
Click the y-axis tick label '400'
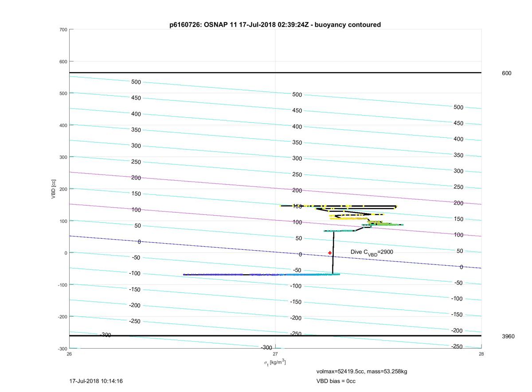(63, 125)
